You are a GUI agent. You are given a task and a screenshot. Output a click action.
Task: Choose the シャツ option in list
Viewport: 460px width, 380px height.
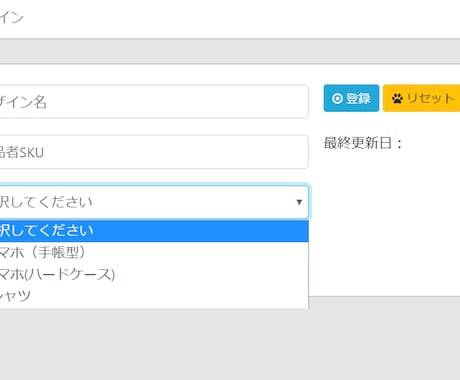point(154,296)
